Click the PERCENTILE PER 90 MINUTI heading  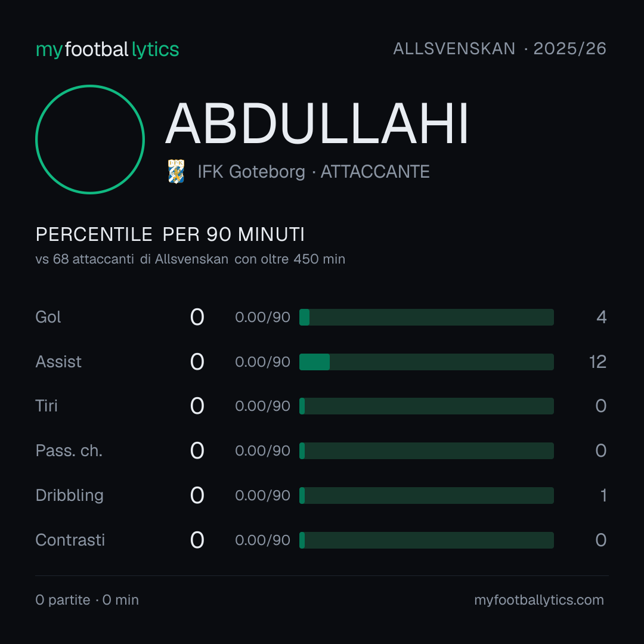click(x=170, y=234)
